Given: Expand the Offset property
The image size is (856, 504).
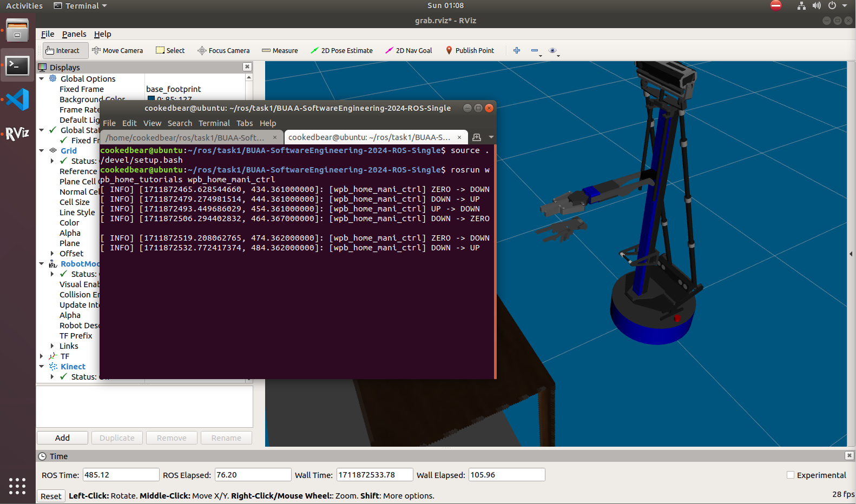Looking at the screenshot, I should click(x=52, y=253).
